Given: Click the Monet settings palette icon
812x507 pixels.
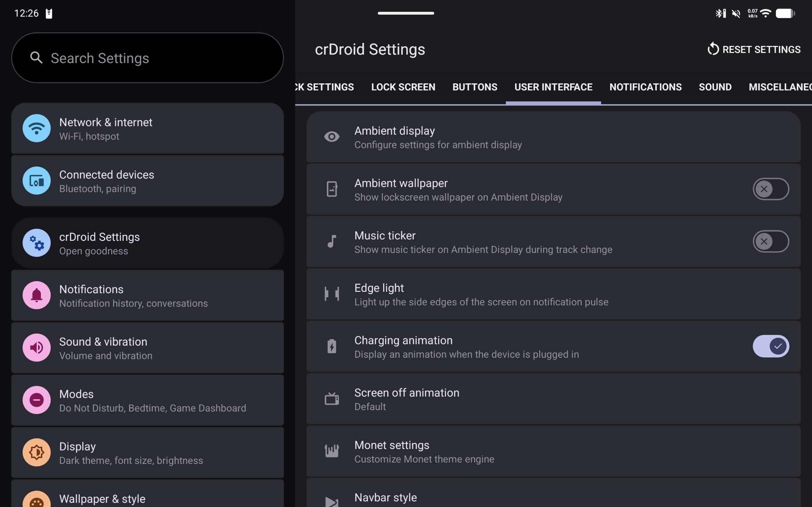Looking at the screenshot, I should 331,451.
